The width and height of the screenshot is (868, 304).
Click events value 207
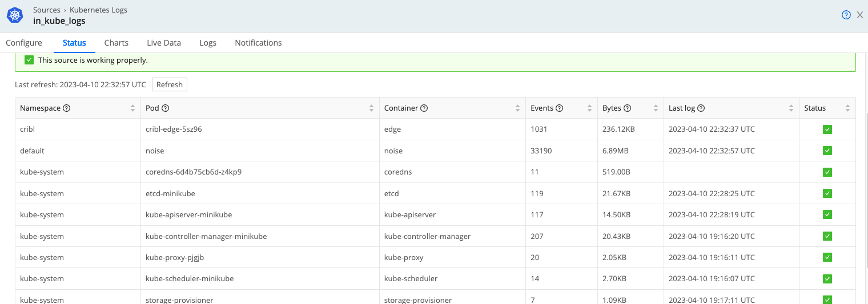[537, 236]
